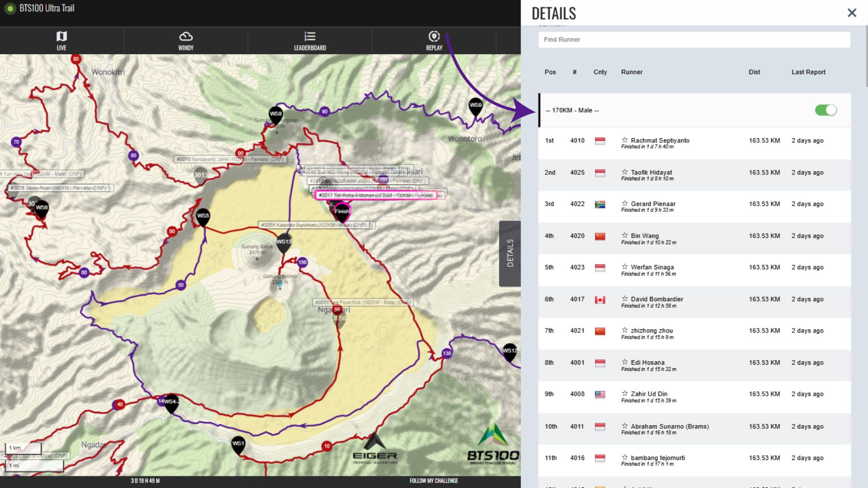868x488 pixels.
Task: Click the WS1 waypoint marker
Action: 238,445
